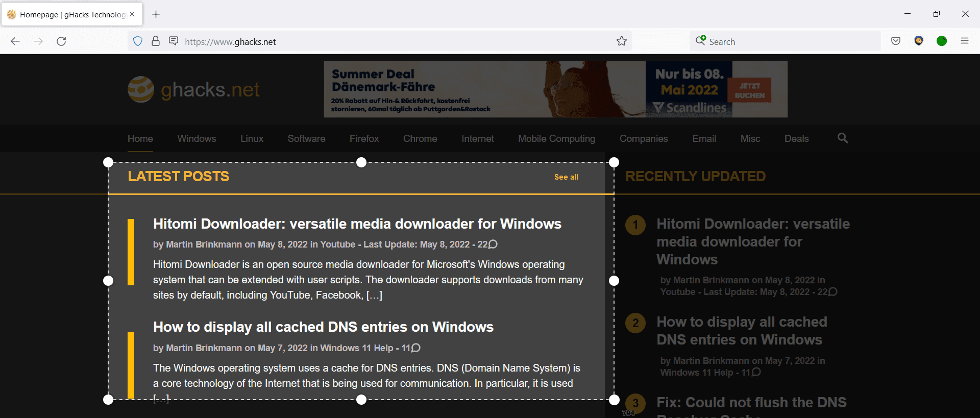Viewport: 980px width, 418px height.
Task: Click the search engine icon in search bar
Action: pyautogui.click(x=701, y=40)
